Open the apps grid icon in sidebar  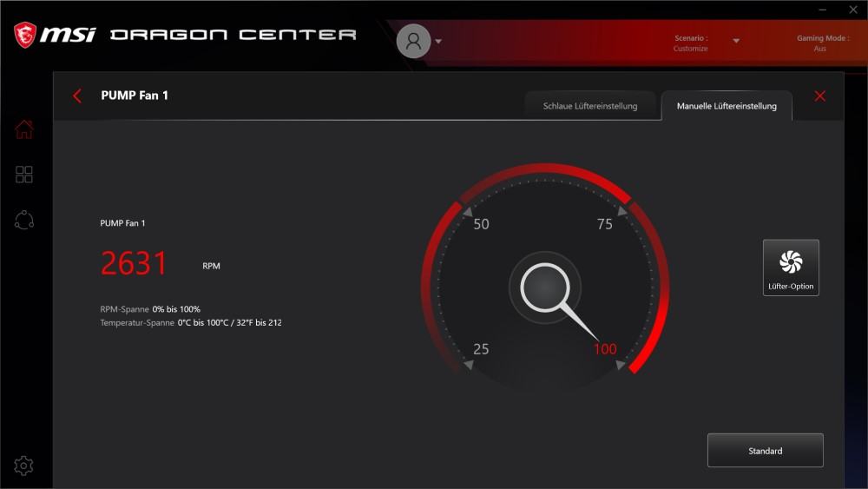click(23, 175)
